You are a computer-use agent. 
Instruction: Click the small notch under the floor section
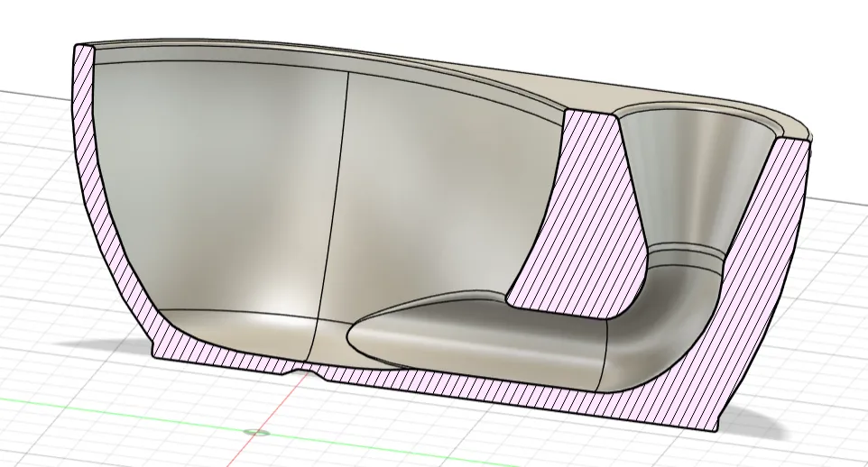(x=303, y=370)
